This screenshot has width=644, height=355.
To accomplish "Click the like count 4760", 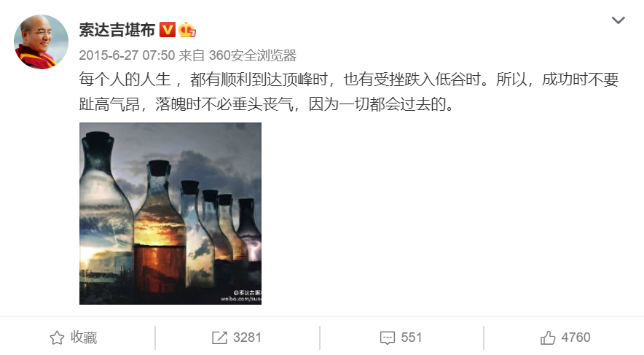I will point(576,338).
